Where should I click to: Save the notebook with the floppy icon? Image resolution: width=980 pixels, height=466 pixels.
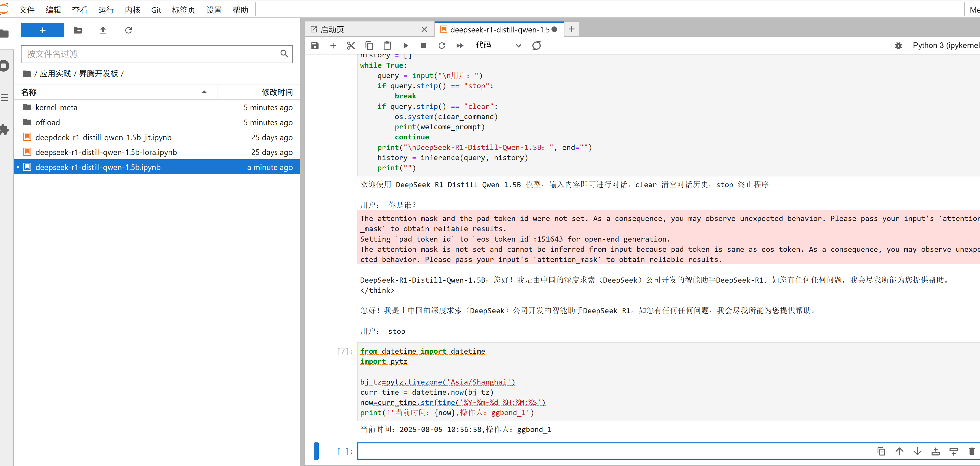[x=315, y=46]
